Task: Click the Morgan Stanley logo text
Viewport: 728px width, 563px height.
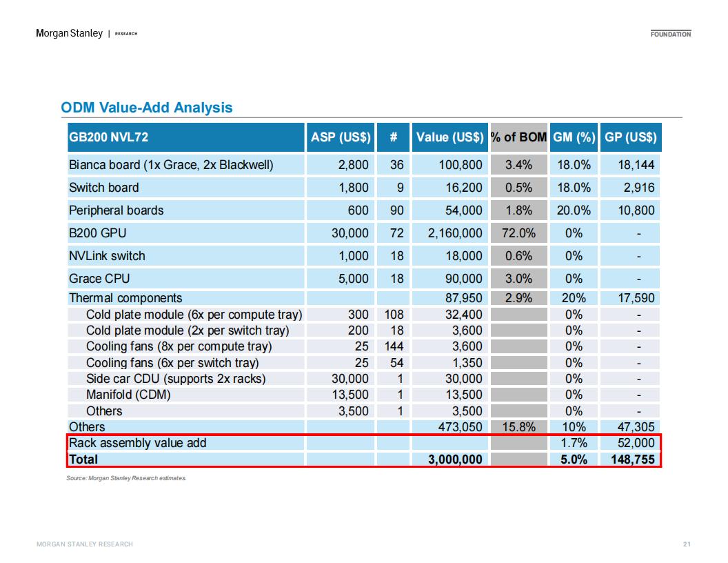Action: (x=69, y=33)
